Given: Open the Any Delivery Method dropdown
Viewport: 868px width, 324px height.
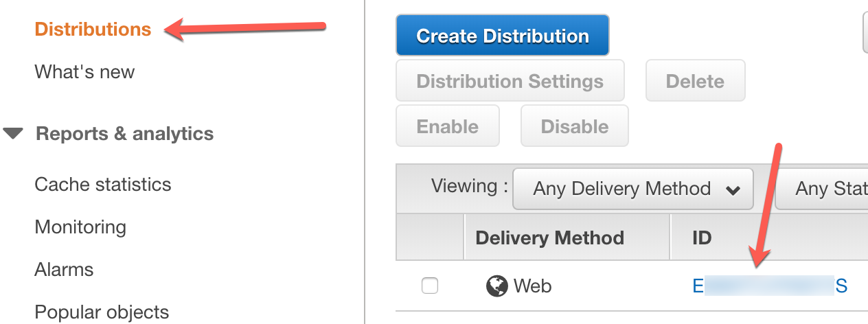Looking at the screenshot, I should (x=633, y=189).
